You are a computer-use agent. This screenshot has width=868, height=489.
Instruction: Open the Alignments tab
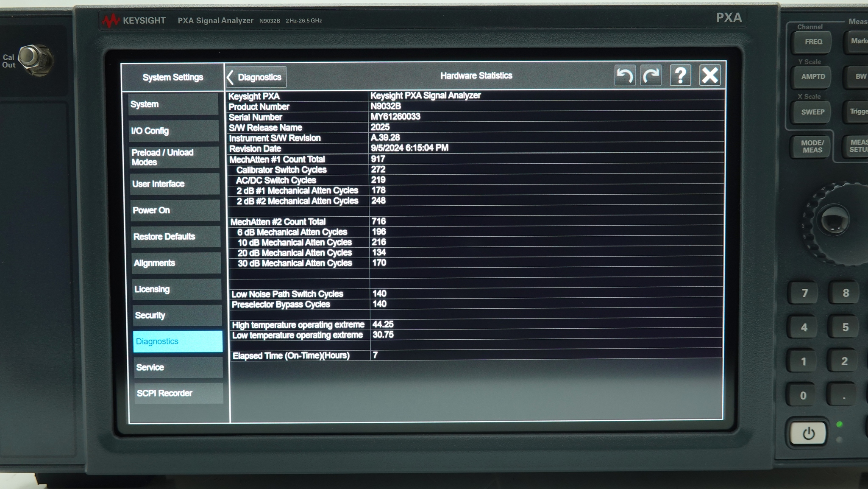[x=176, y=263]
